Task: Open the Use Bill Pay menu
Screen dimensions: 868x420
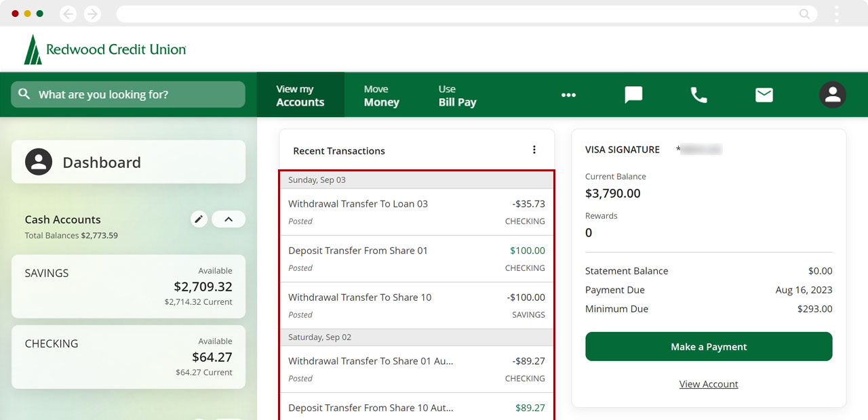Action: pos(458,95)
